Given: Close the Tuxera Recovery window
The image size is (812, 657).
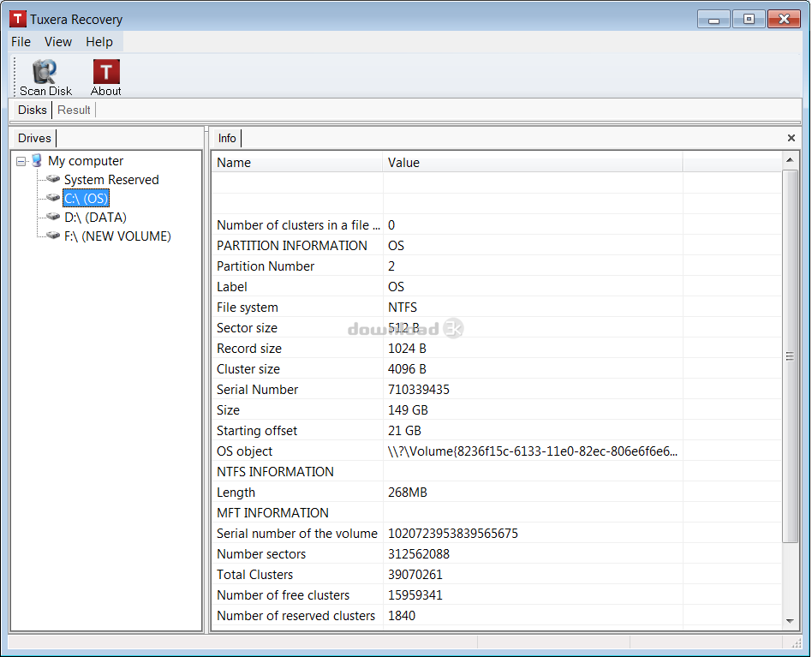Looking at the screenshot, I should (784, 20).
